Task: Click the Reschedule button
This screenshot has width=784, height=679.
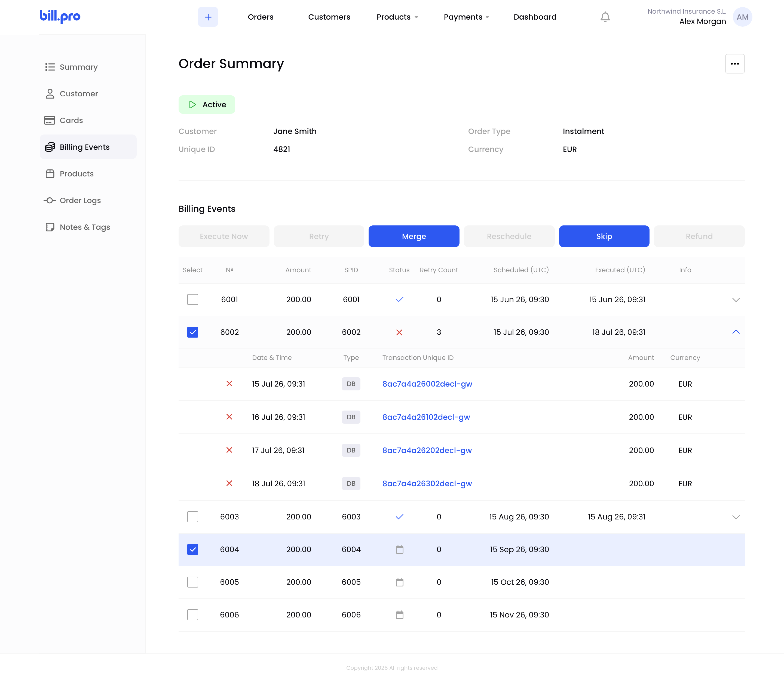Action: [509, 236]
